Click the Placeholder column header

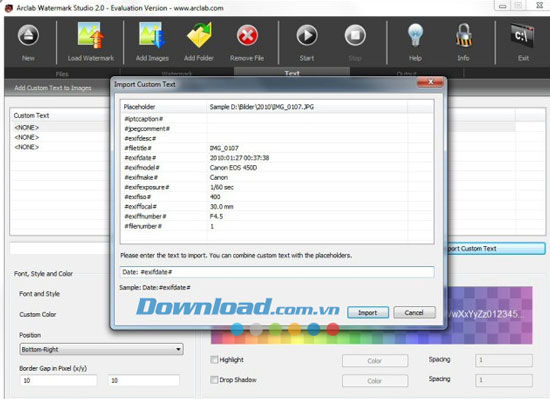coord(164,107)
